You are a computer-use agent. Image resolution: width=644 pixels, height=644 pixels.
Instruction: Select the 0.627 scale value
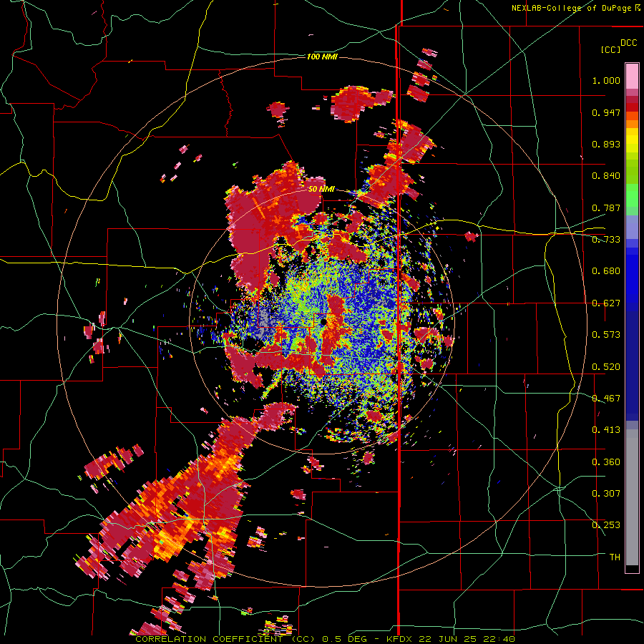click(x=606, y=303)
